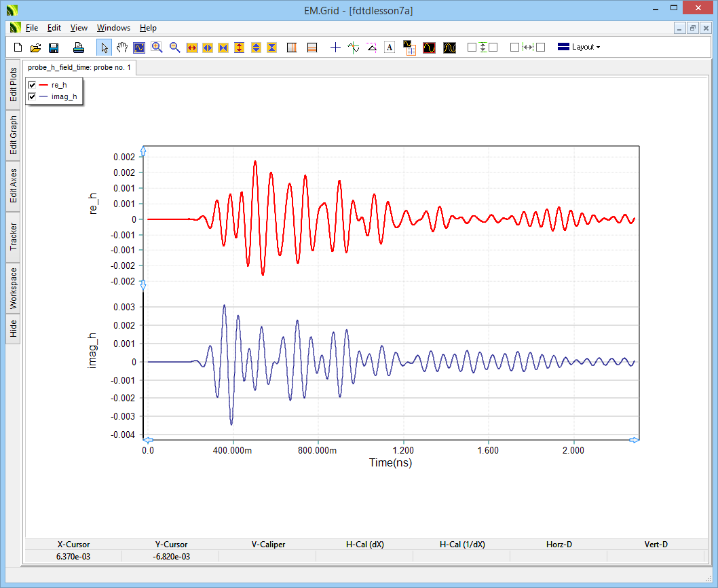This screenshot has height=588, width=718.
Task: Click the text annotation 'A' icon
Action: pos(390,48)
